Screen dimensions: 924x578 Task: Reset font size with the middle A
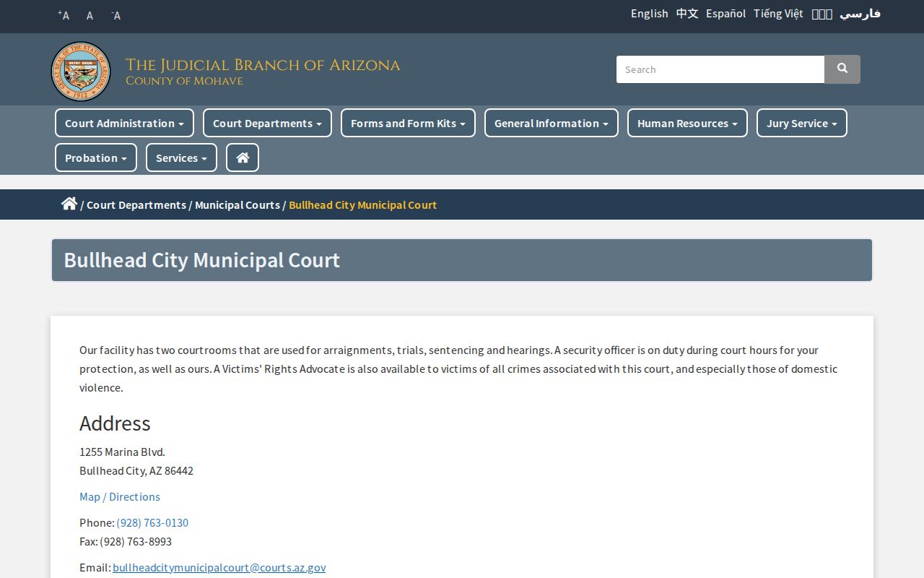(x=90, y=15)
